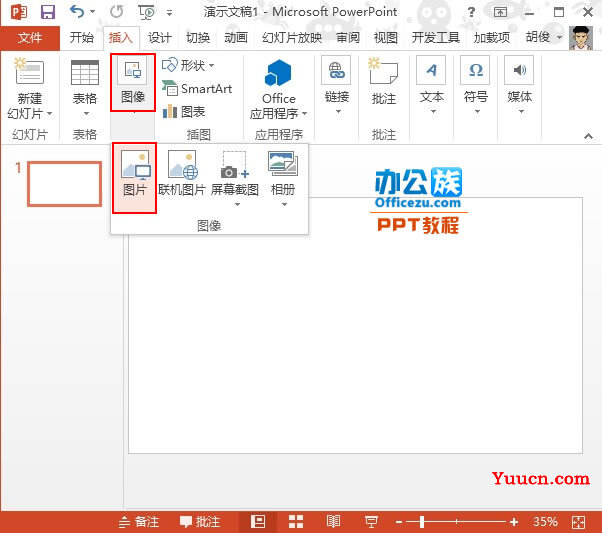
Task: Open the 符号 symbols group
Action: point(476,85)
